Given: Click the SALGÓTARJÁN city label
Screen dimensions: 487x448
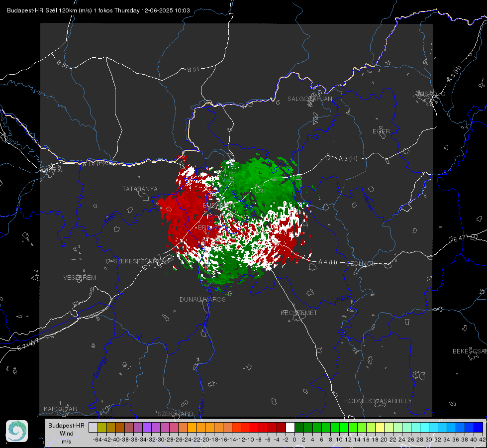Looking at the screenshot, I should click(x=309, y=99).
